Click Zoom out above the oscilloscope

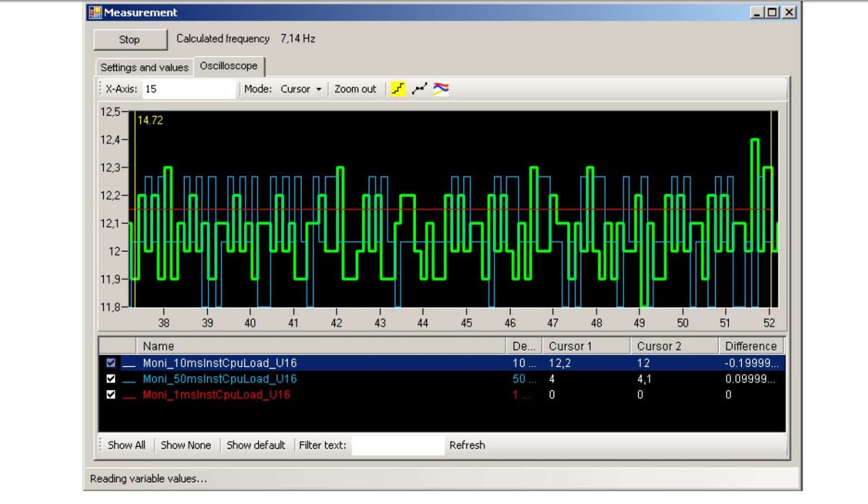355,89
